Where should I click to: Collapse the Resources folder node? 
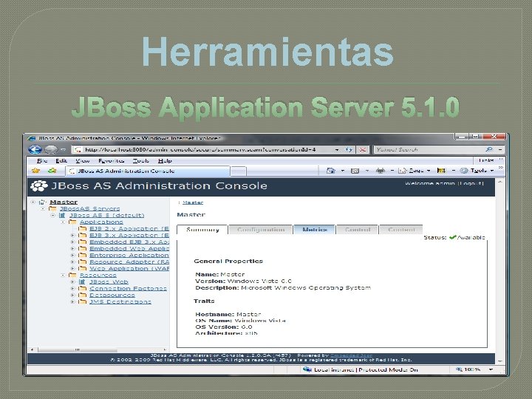click(x=63, y=275)
